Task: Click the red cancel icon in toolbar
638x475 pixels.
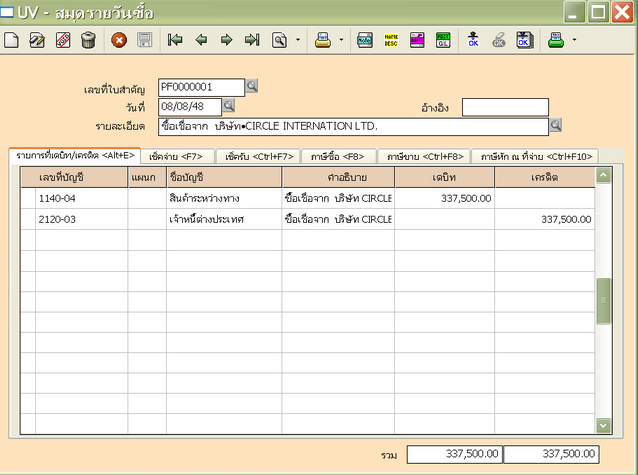Action: pyautogui.click(x=119, y=41)
